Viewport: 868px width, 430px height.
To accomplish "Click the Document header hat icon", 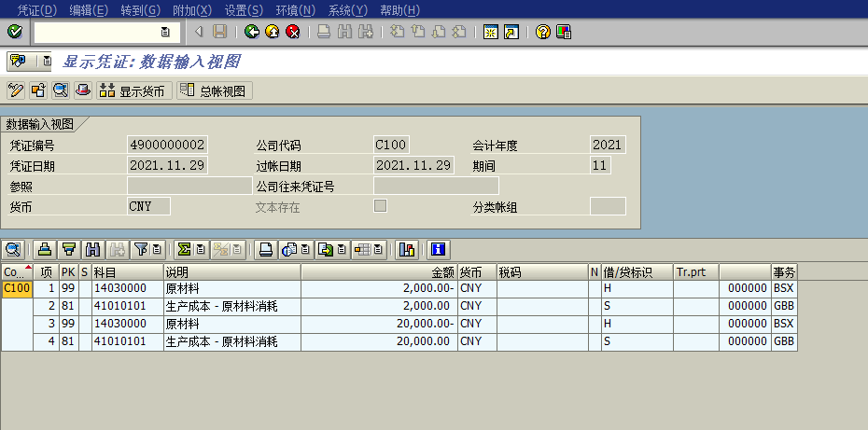I will (x=82, y=90).
